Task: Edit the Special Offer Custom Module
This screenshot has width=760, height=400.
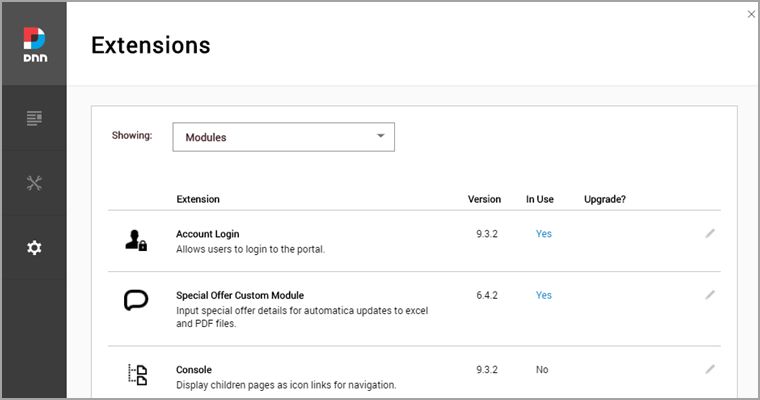Action: click(x=710, y=295)
